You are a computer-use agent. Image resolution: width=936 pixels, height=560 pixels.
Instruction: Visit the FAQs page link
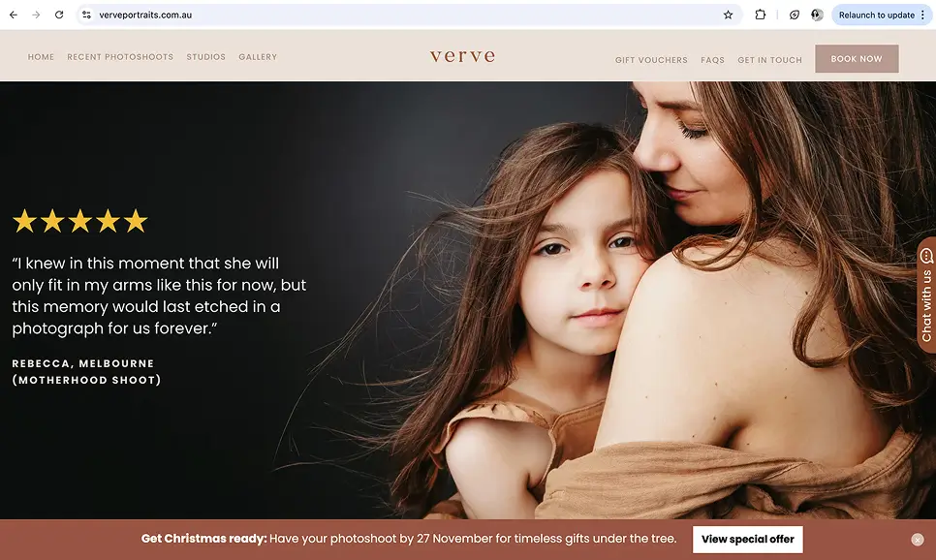(x=712, y=60)
